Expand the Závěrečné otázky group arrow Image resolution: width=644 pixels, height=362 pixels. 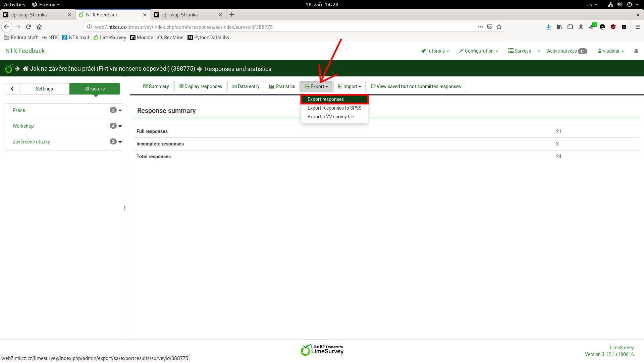tap(120, 142)
